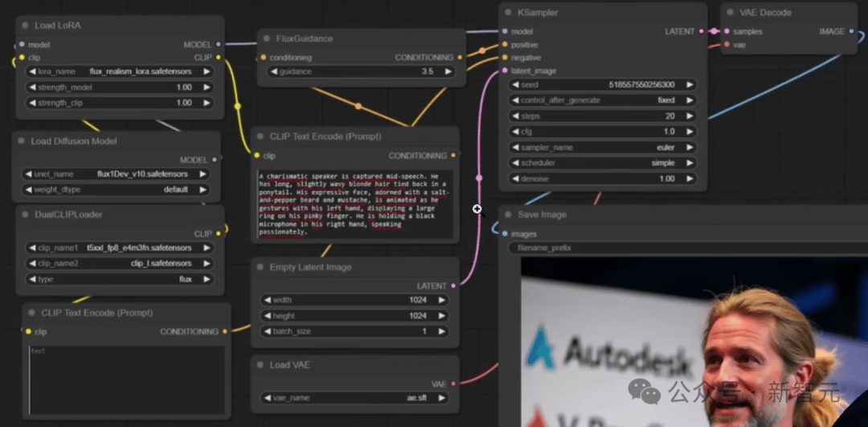Click the guidance value slider showing 3.5
The image size is (868, 427).
pos(361,72)
